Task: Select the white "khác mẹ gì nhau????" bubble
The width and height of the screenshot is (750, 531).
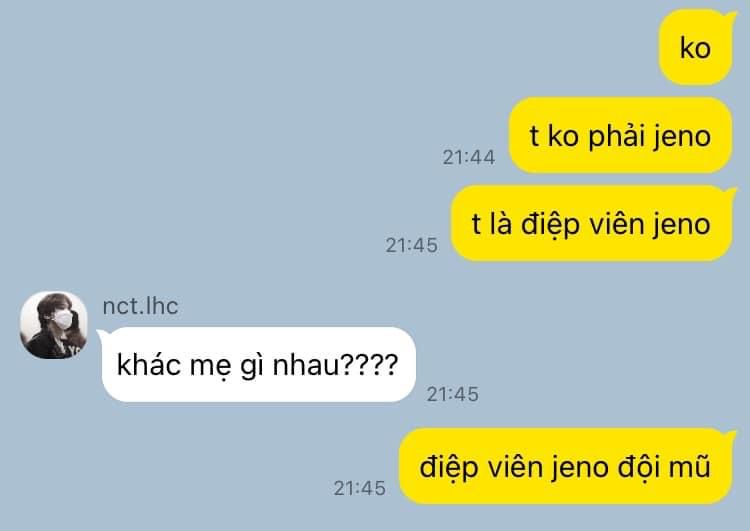Action: coord(257,365)
